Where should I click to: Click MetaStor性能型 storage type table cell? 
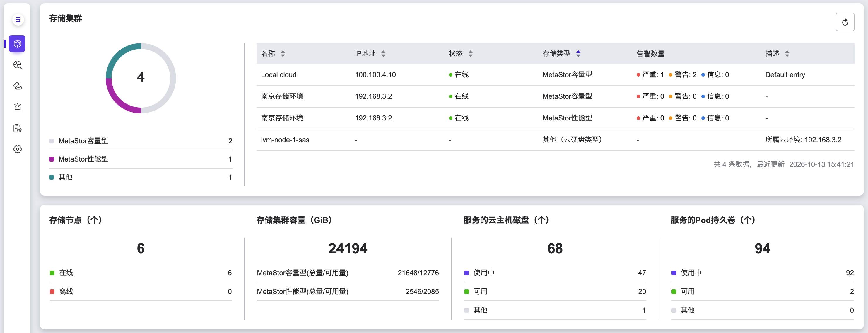pos(567,118)
